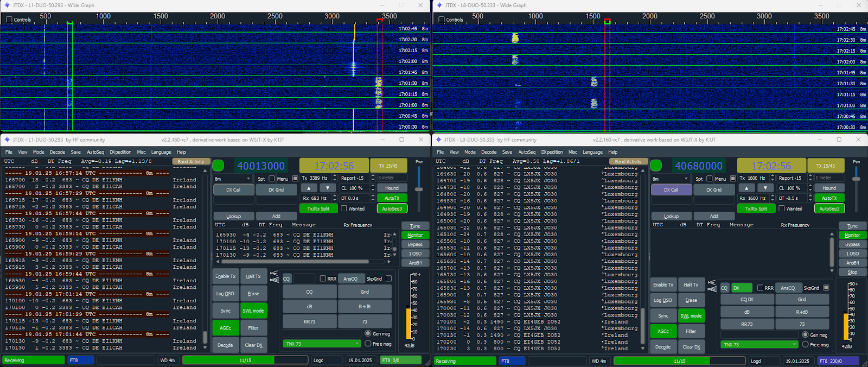Click Hound button in L1-DUO window

(392, 188)
